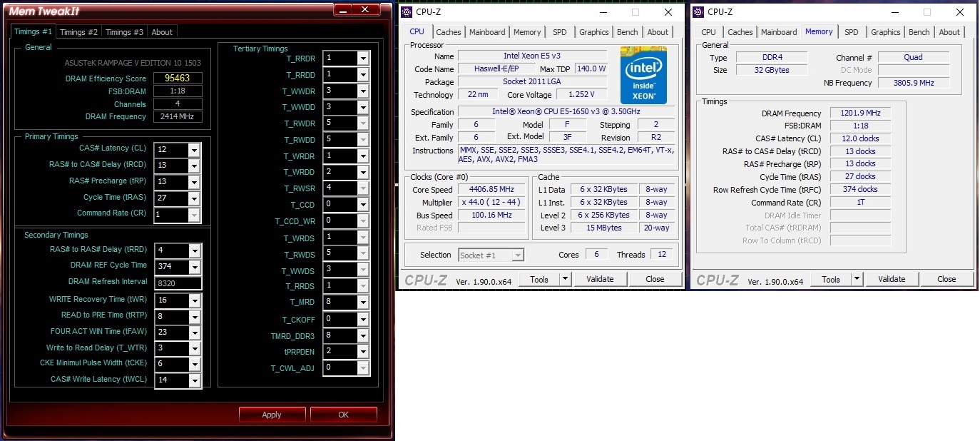Expand FOUR ACT WIN Time (tFAW) dropdown
Screen dimensions: 980x441
point(194,333)
